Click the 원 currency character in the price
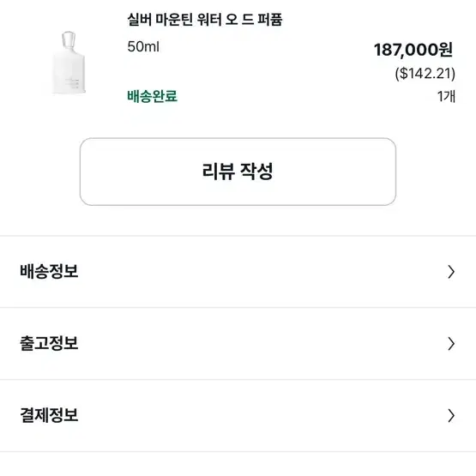 pos(446,50)
